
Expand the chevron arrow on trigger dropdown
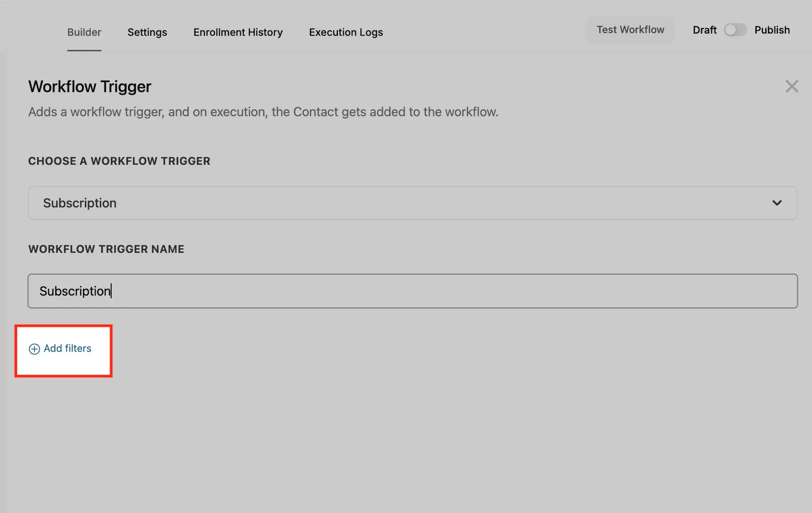pos(777,203)
